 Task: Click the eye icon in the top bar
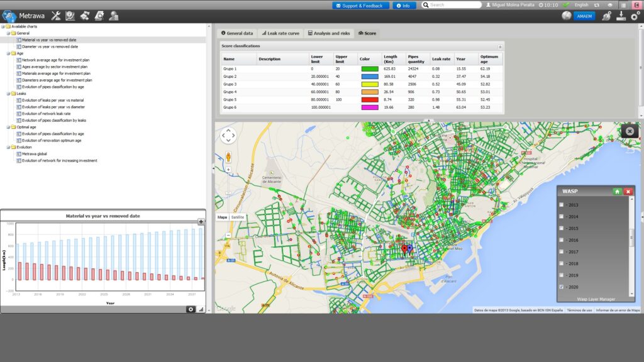point(610,5)
